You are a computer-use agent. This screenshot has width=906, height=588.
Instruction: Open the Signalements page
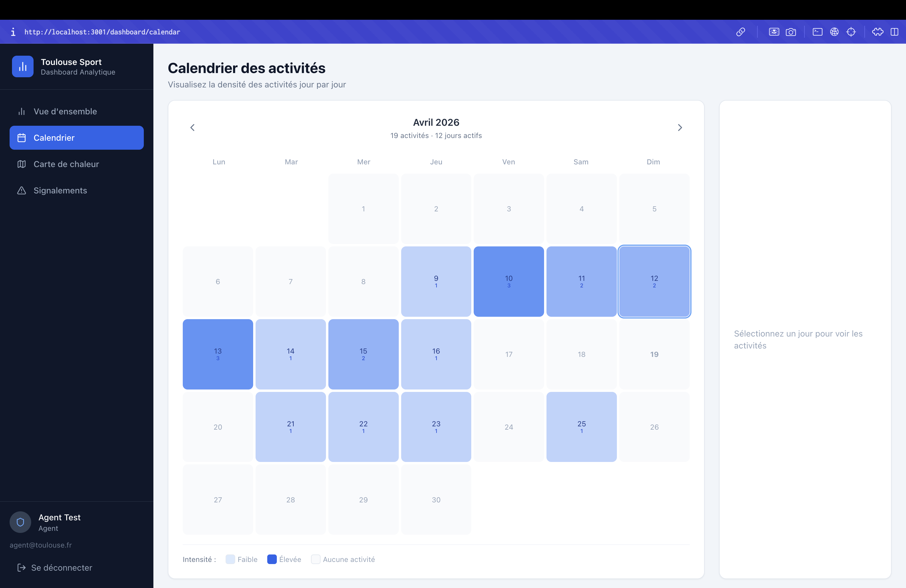76,190
